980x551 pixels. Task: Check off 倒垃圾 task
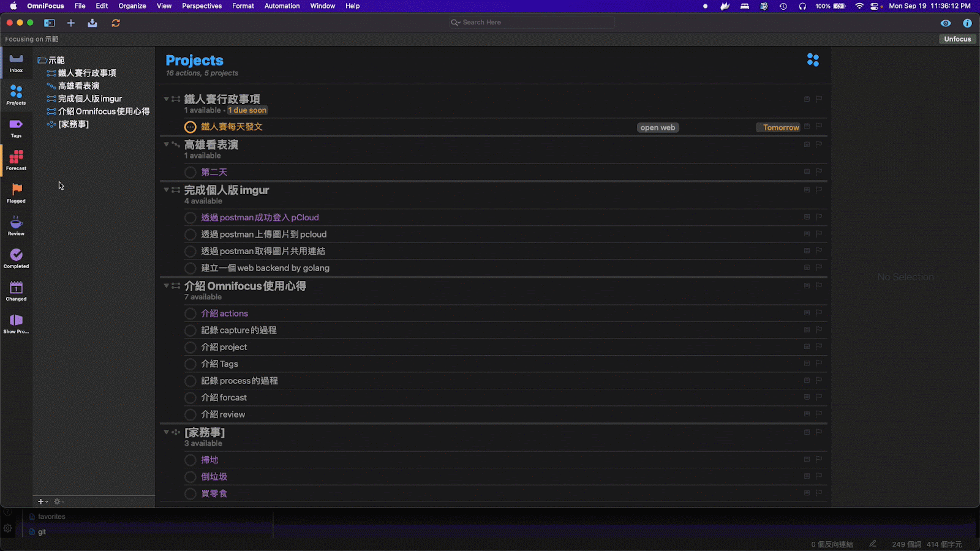point(190,477)
